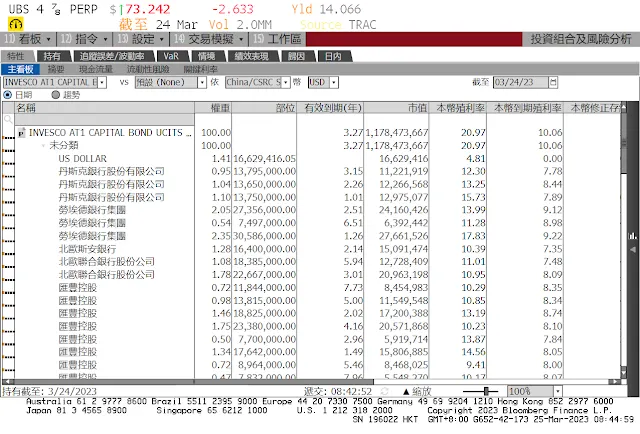The width and height of the screenshot is (640, 434).
Task: Open the 100% zoom level dropdown
Action: (558, 391)
